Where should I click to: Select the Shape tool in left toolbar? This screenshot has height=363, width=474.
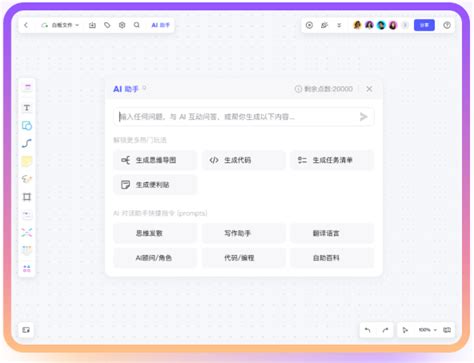point(27,126)
